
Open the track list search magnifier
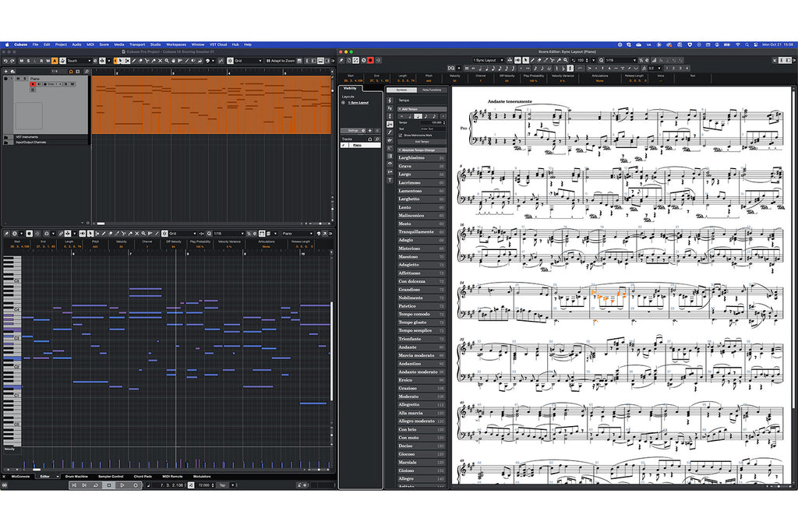point(87,71)
